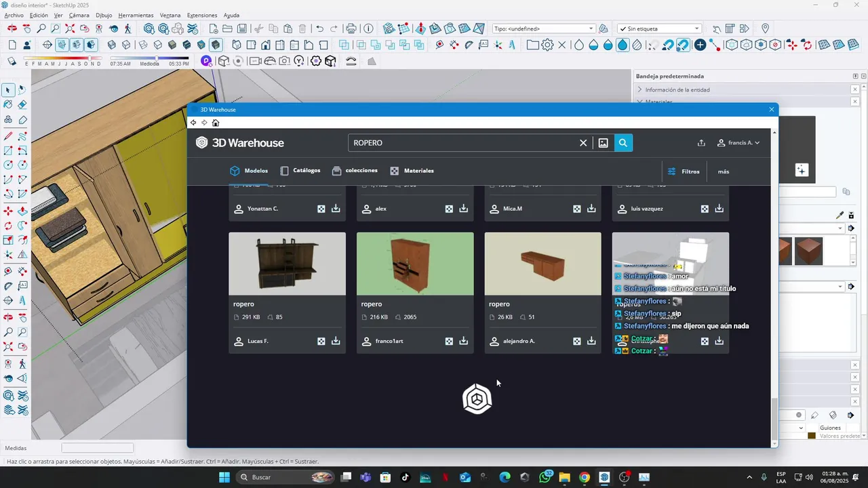Toggle the highlighted magnet snap icon
This screenshot has width=868, height=488.
click(683, 45)
